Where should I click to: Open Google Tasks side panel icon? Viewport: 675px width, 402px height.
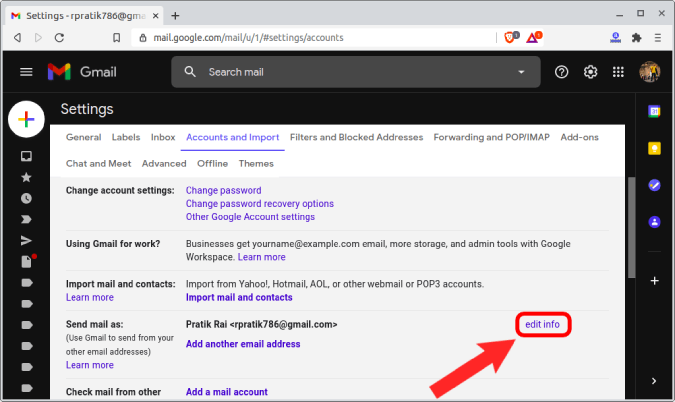point(654,185)
